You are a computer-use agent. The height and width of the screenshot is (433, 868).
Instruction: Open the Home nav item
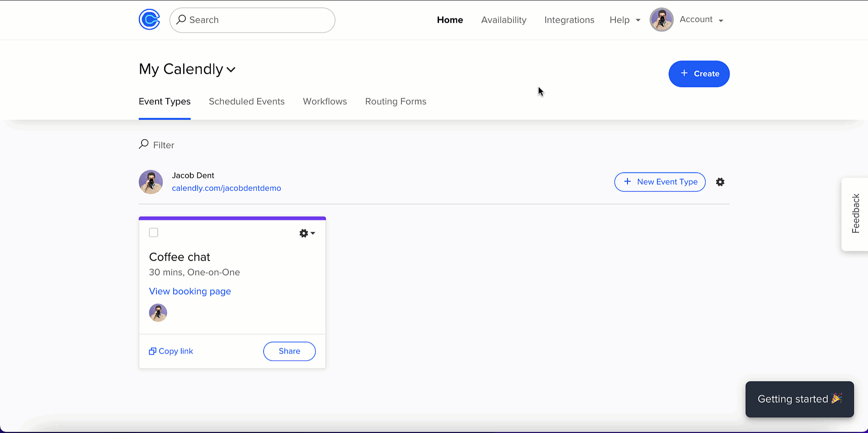tap(450, 20)
